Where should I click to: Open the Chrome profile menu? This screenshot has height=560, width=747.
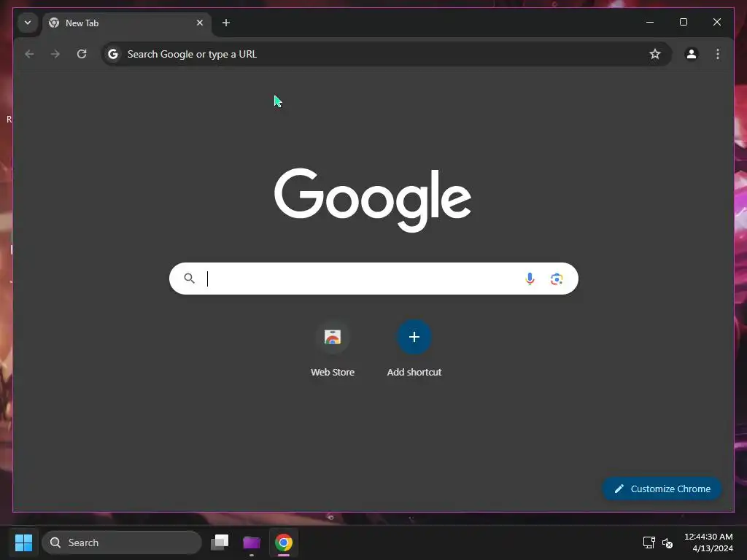tap(692, 54)
